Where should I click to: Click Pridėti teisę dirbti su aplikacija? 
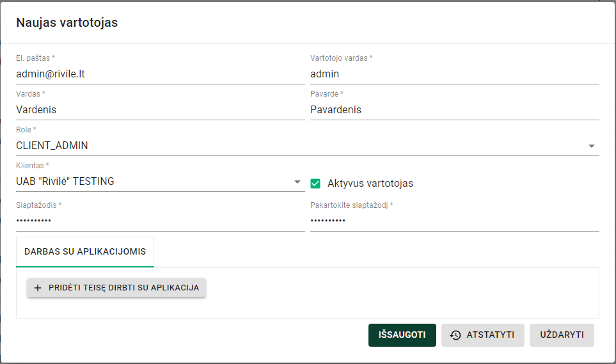123,288
